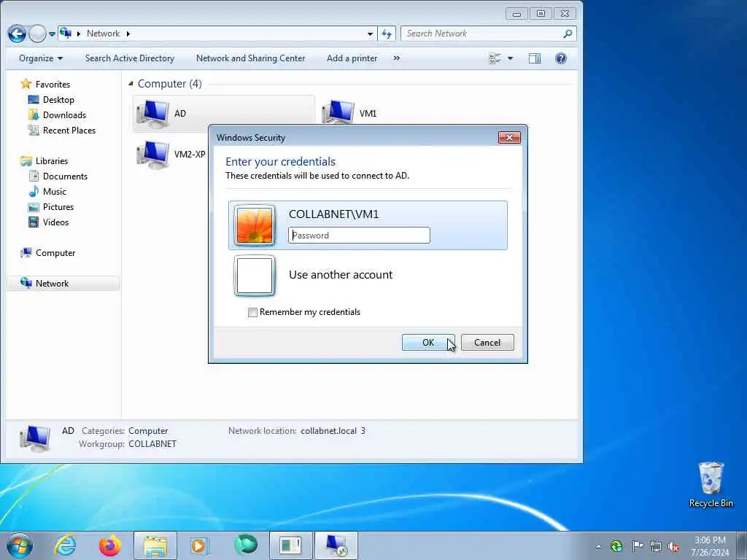The image size is (747, 560).
Task: Select the AD computer icon
Action: [x=153, y=113]
